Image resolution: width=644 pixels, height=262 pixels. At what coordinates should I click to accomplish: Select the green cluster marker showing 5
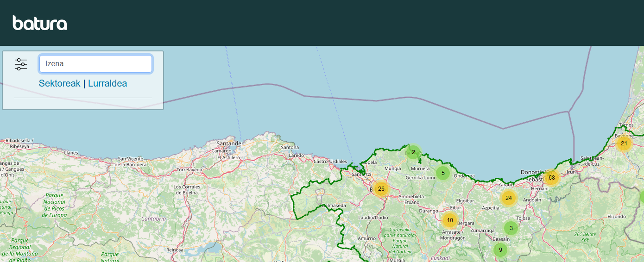(443, 173)
